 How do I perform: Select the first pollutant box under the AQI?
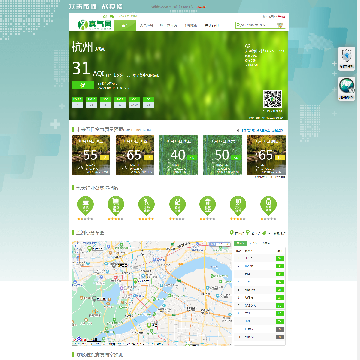77,102
